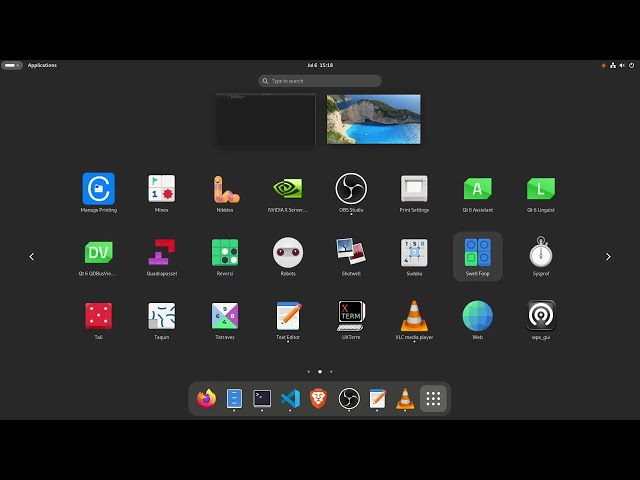Start the Sudoku game
This screenshot has height=480, width=640.
click(414, 256)
